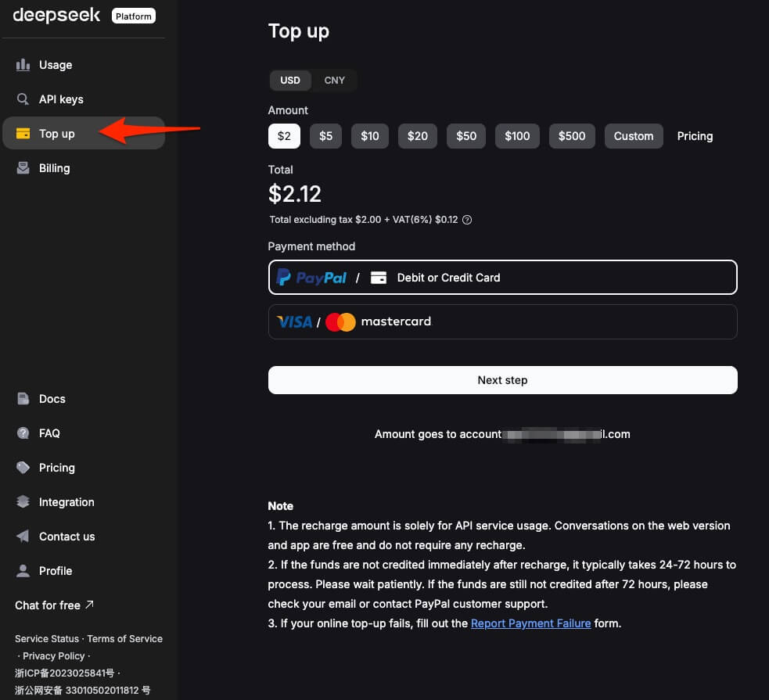Viewport: 769px width, 700px height.
Task: Open the Contact us menu item
Action: pyautogui.click(x=84, y=536)
